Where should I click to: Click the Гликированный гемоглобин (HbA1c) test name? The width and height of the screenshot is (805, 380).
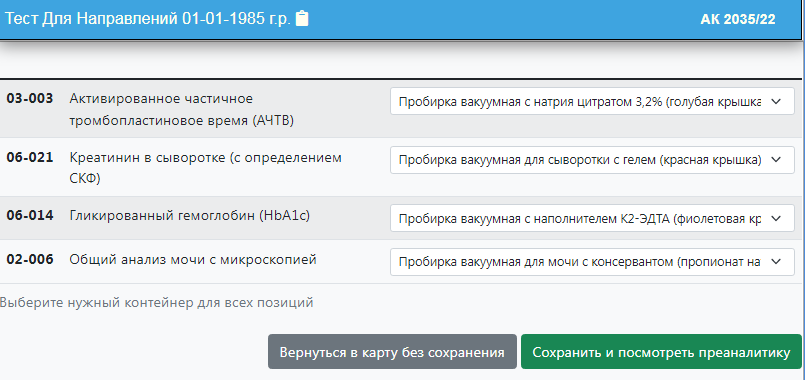189,216
